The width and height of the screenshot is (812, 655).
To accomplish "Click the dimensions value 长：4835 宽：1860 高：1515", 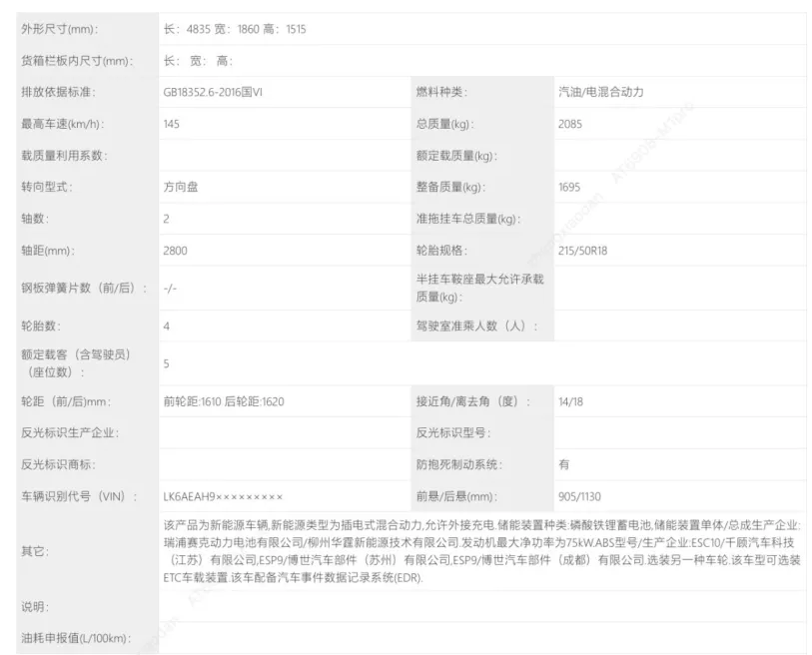I will 235,29.
